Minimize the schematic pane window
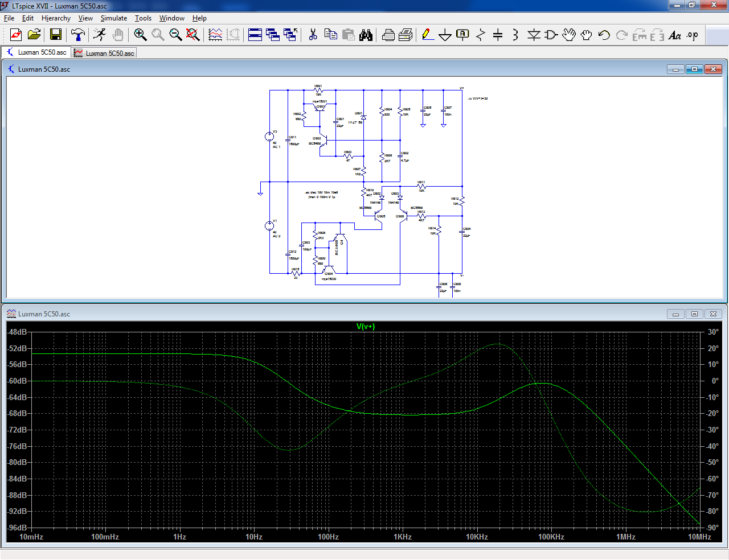729x560 pixels. [x=675, y=69]
